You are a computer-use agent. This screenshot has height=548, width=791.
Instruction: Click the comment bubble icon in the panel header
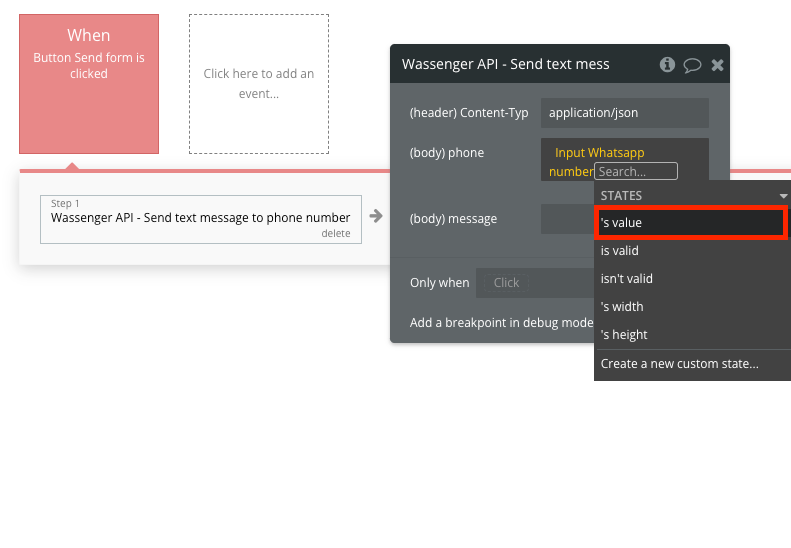(x=692, y=65)
